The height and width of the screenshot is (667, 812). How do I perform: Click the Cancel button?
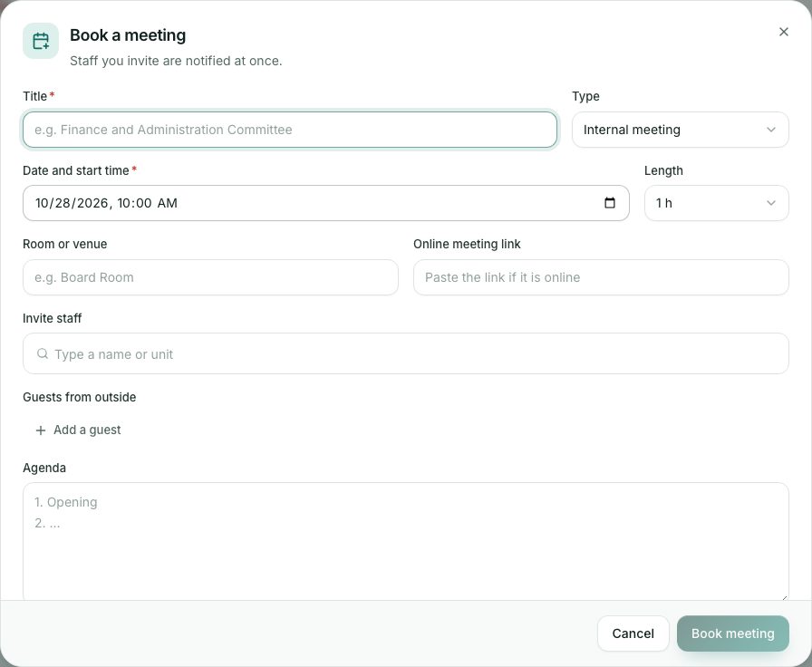coord(633,633)
